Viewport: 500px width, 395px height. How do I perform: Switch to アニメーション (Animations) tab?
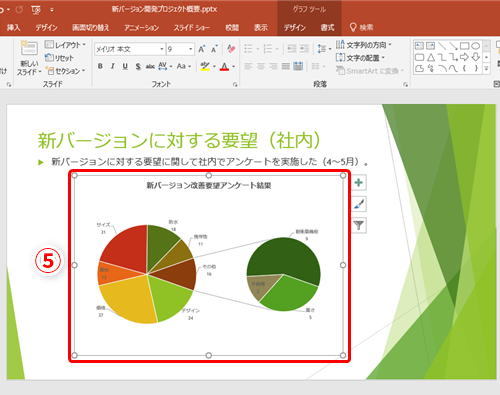pos(141,27)
